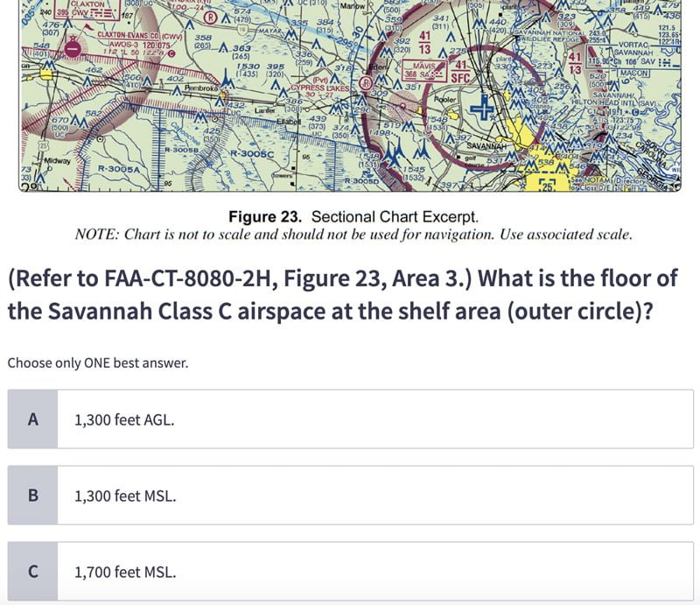Select answer A, 1,300 feet AGL
700x605 pixels.
point(351,419)
